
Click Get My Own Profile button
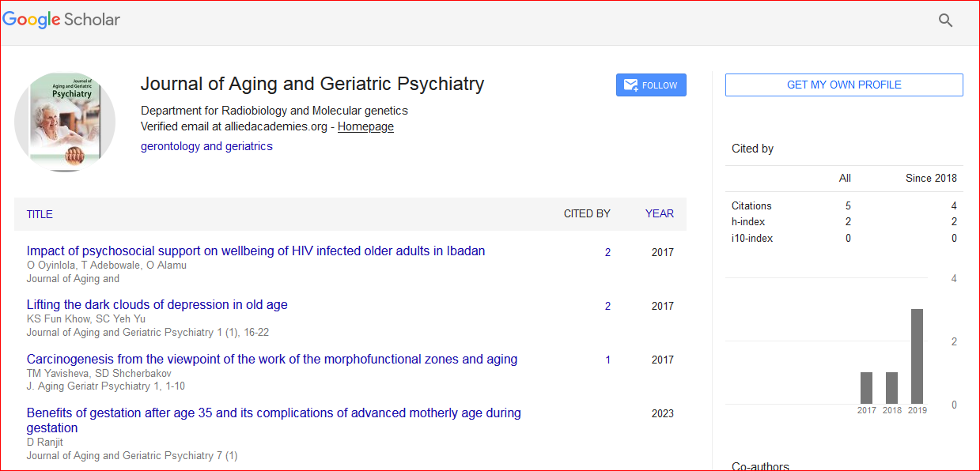844,85
